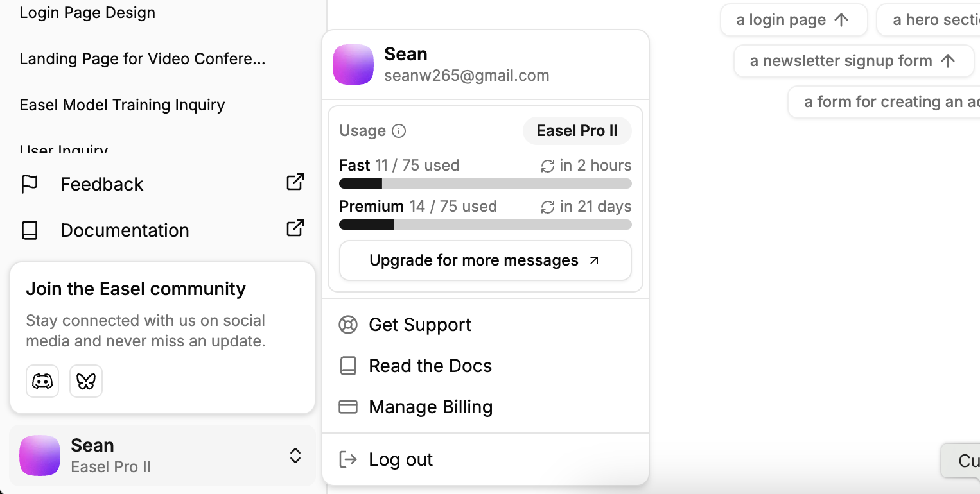Open the Sean account switcher chevron
The image size is (980, 494).
(295, 456)
